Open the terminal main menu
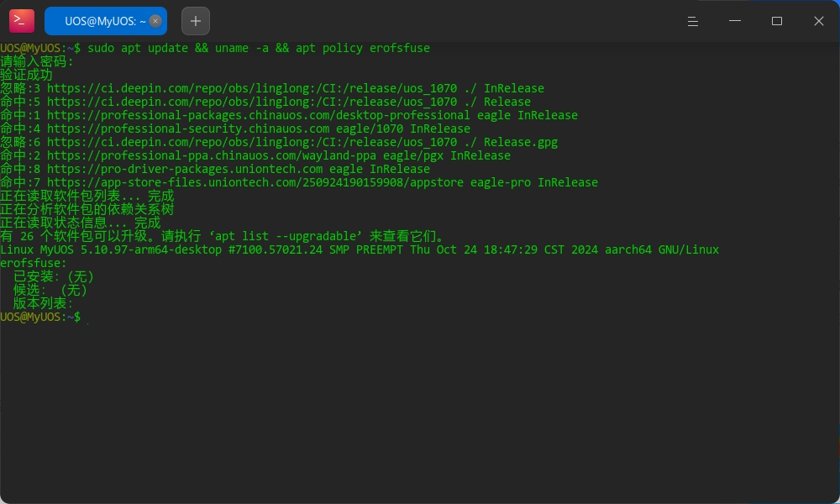This screenshot has width=840, height=504. tap(693, 21)
